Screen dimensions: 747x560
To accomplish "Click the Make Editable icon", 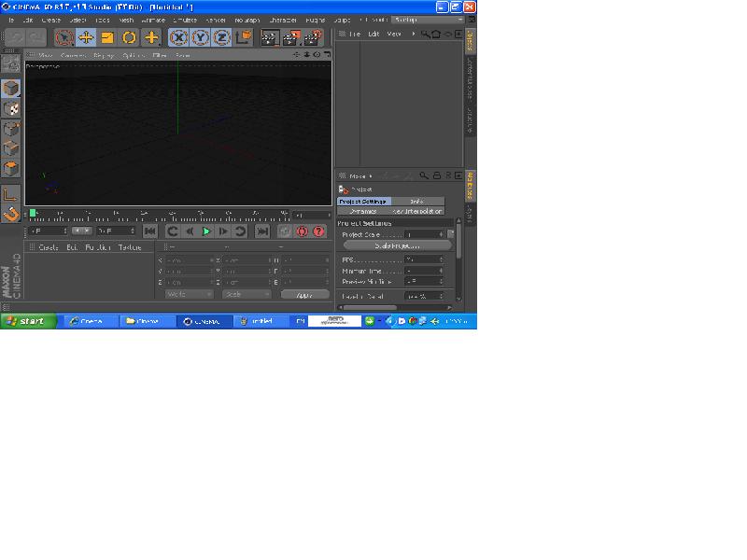I will tap(11, 64).
